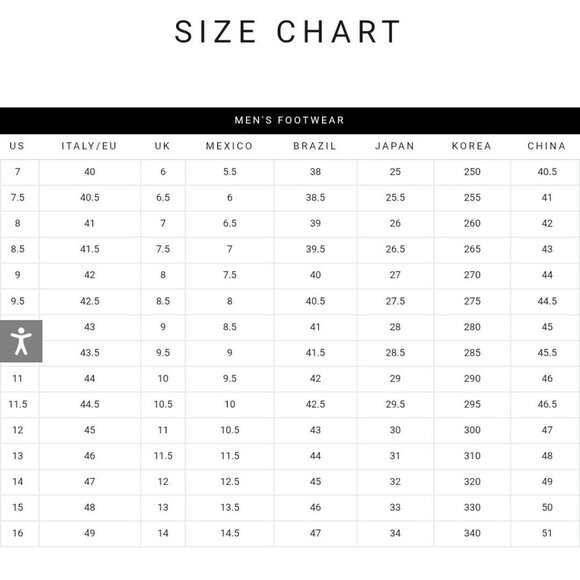The width and height of the screenshot is (580, 580).
Task: Click China size 51 cell
Action: (546, 533)
